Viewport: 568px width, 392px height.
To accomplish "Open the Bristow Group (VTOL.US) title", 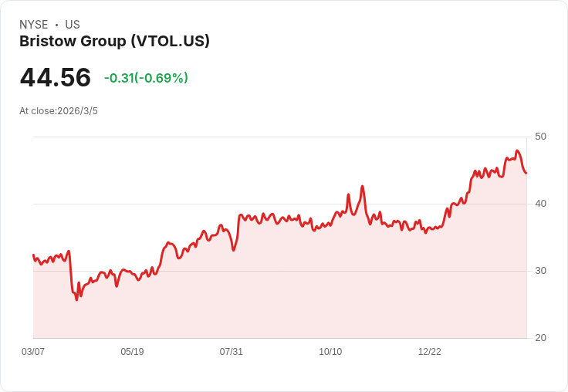I will pyautogui.click(x=114, y=42).
